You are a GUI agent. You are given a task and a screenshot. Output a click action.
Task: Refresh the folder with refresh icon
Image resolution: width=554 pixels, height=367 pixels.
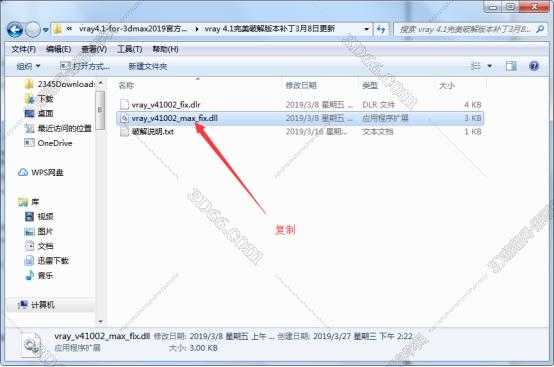point(381,29)
